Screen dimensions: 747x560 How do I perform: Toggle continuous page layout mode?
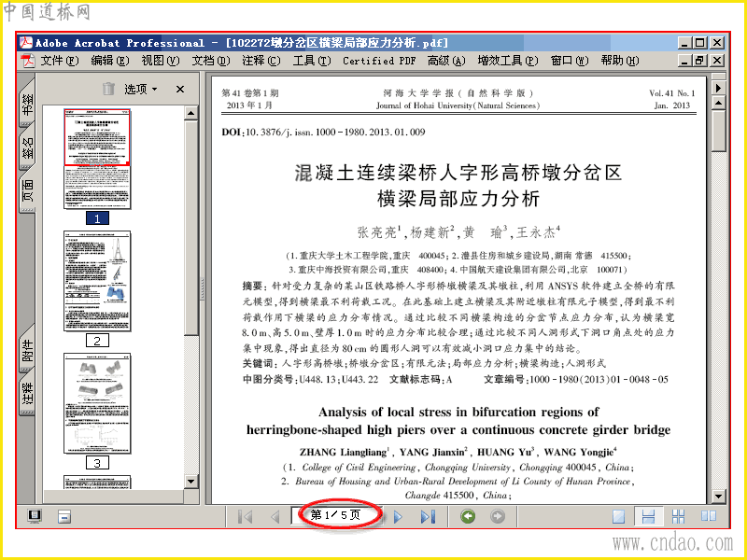(648, 516)
